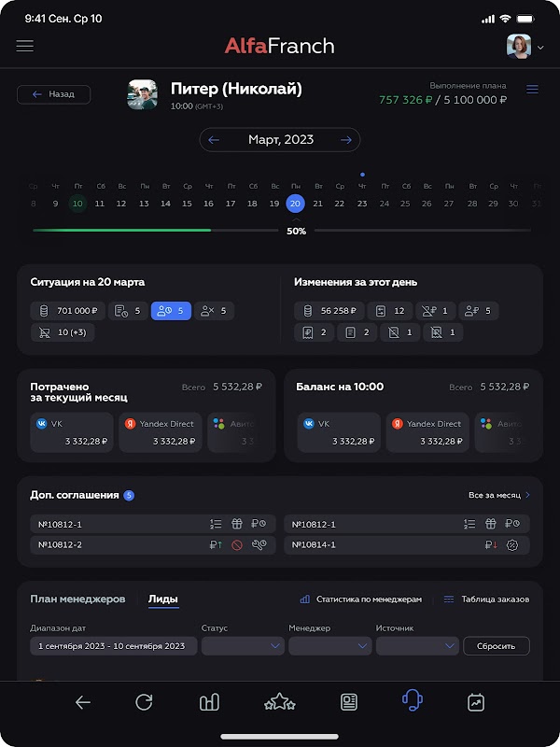Expand the Статус dropdown

[243, 645]
